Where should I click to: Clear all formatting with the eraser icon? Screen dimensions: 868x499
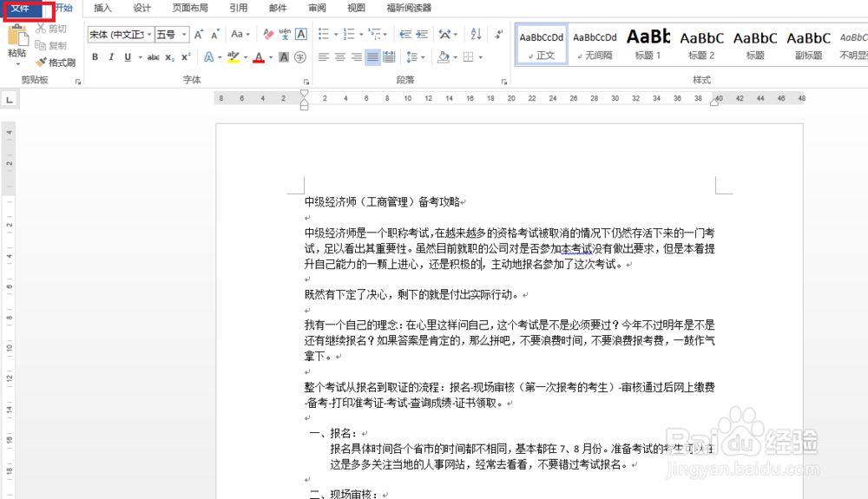click(x=268, y=35)
